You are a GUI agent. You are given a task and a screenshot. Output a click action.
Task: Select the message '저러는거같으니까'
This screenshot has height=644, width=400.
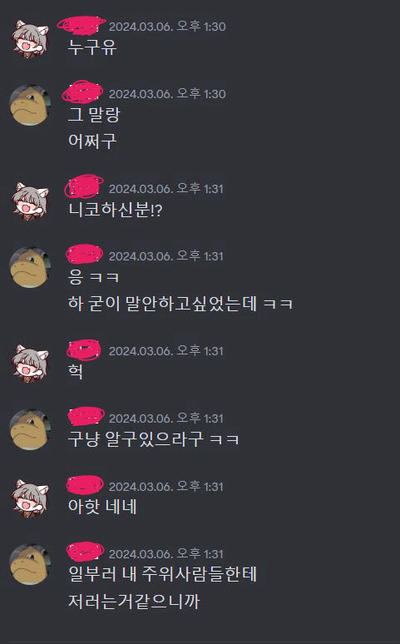click(x=134, y=602)
